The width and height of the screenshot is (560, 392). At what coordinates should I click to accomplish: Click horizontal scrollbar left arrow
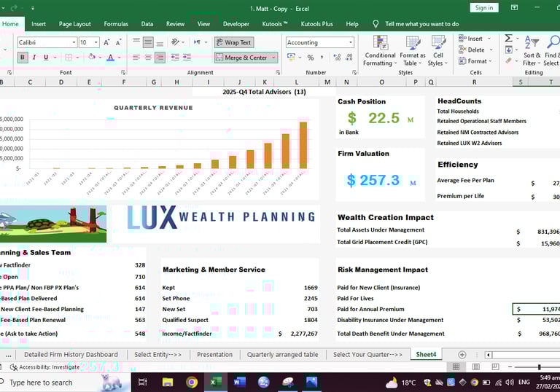click(488, 355)
